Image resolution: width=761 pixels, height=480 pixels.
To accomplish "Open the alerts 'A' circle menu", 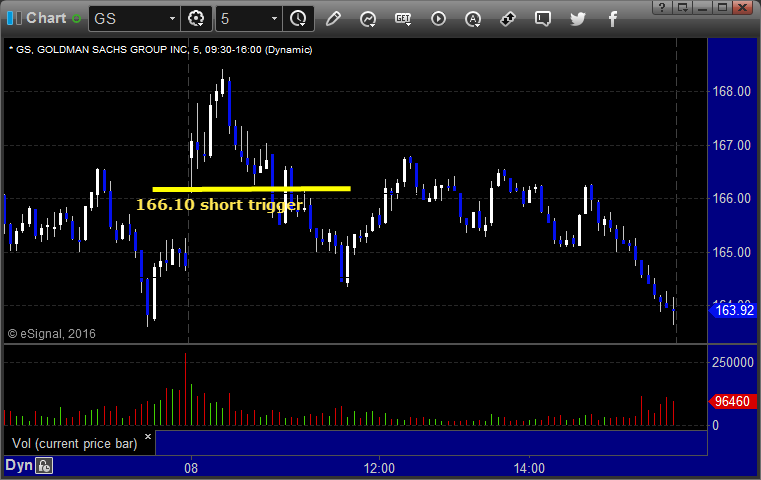I will (473, 19).
